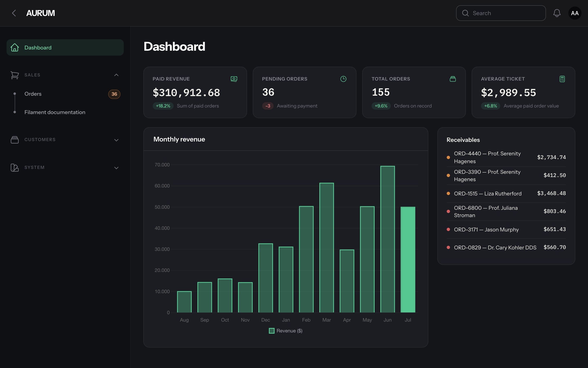Open receivable ORD-3390 — Prof. Serenity Hagenes
This screenshot has width=588, height=368.
pos(506,175)
